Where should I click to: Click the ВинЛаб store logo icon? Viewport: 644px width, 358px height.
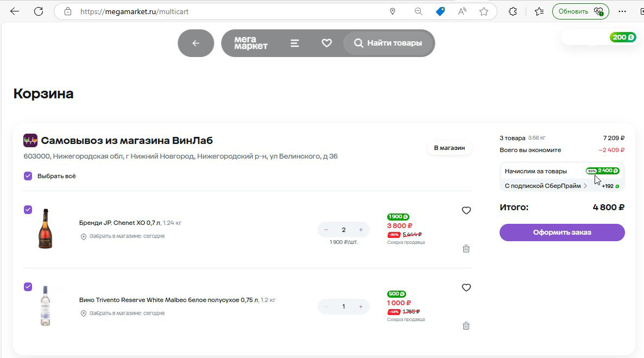click(x=30, y=141)
